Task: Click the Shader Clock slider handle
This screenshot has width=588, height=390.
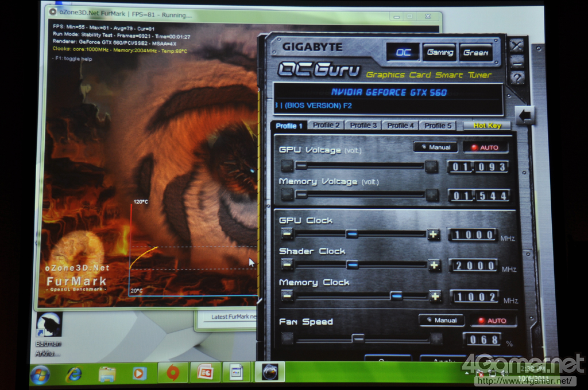Action: pos(352,265)
